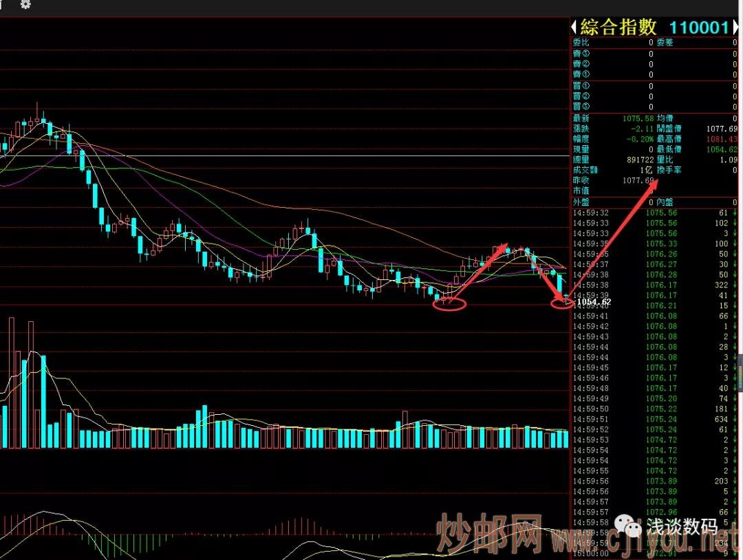The width and height of the screenshot is (743, 560).
Task: Select the 14:59:51 trade row with volume 634
Action: 654,419
